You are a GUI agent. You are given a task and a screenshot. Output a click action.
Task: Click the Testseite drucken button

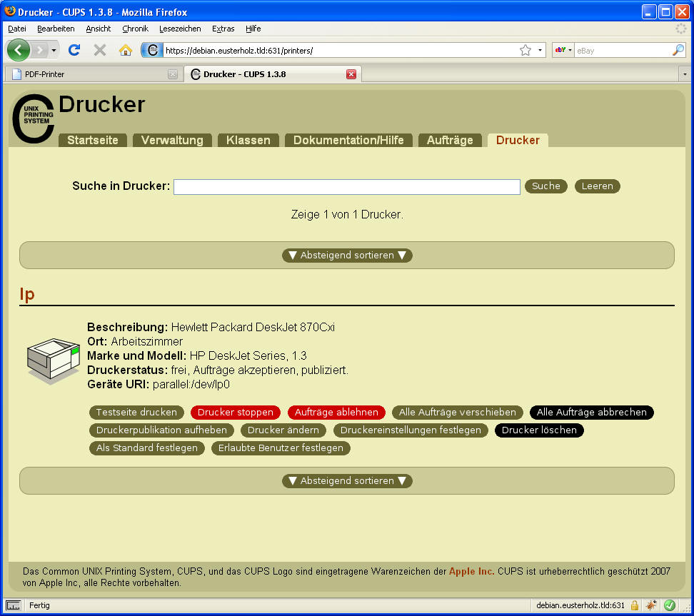click(136, 413)
